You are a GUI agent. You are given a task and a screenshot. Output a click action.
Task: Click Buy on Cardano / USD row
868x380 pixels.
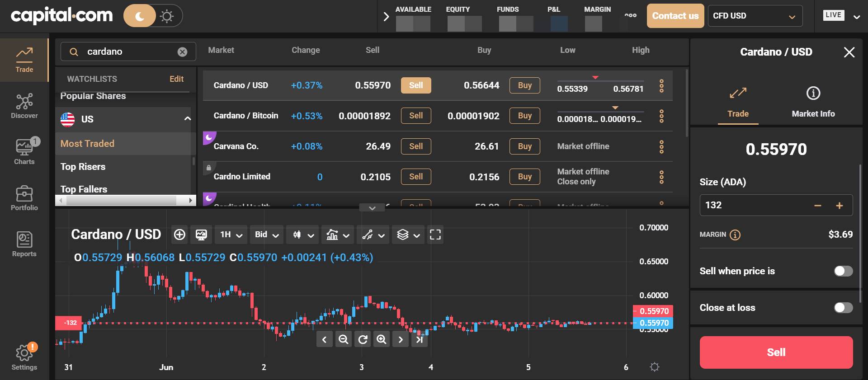pyautogui.click(x=525, y=85)
